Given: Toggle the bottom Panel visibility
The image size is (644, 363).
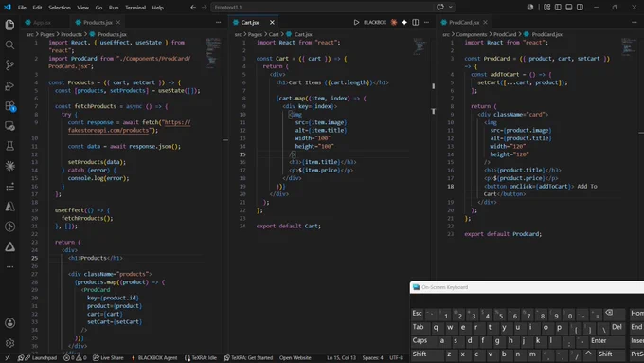Looking at the screenshot, I should 569,8.
